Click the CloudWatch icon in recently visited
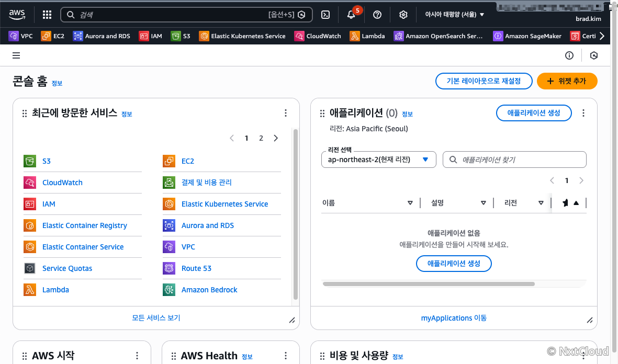 click(30, 183)
